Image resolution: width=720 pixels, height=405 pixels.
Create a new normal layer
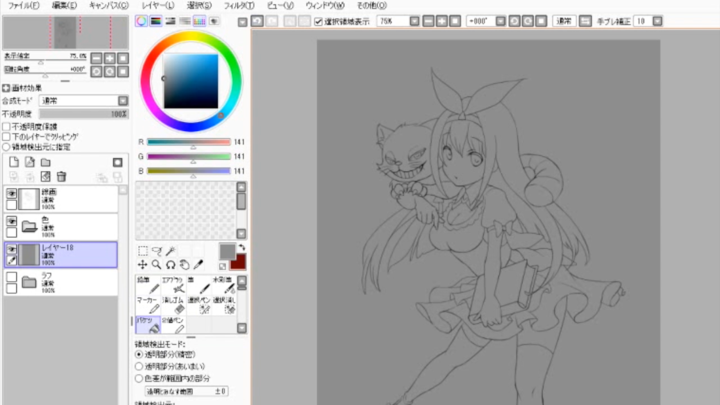(14, 162)
